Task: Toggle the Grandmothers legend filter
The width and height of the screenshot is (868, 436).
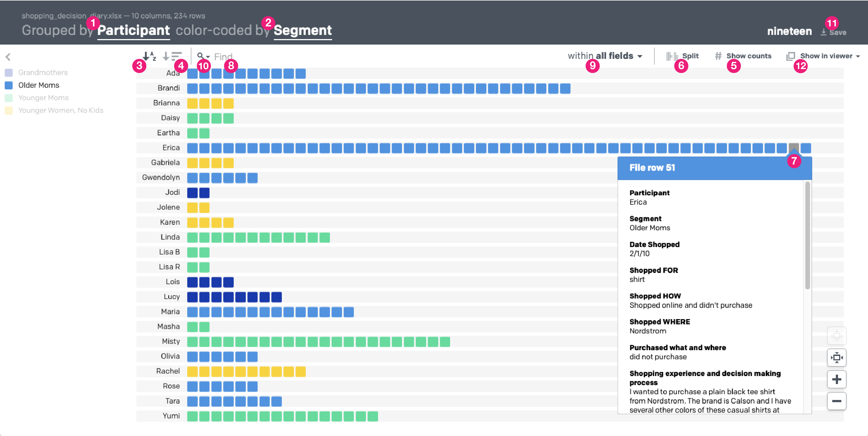Action: (x=43, y=73)
